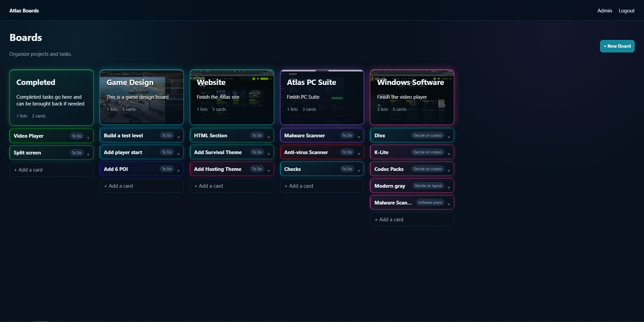Screen dimensions: 644x322
Task: Open the Windows Software board thumbnail
Action: (x=412, y=97)
